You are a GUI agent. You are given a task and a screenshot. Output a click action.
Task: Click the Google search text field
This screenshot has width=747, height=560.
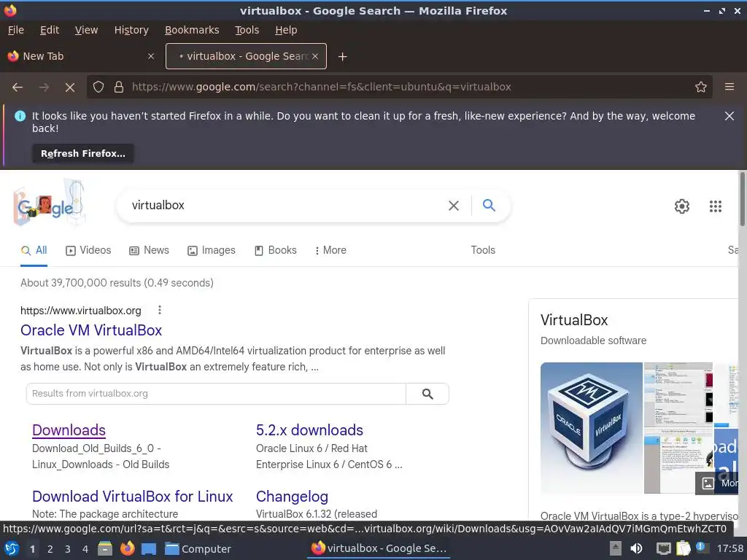pyautogui.click(x=286, y=206)
